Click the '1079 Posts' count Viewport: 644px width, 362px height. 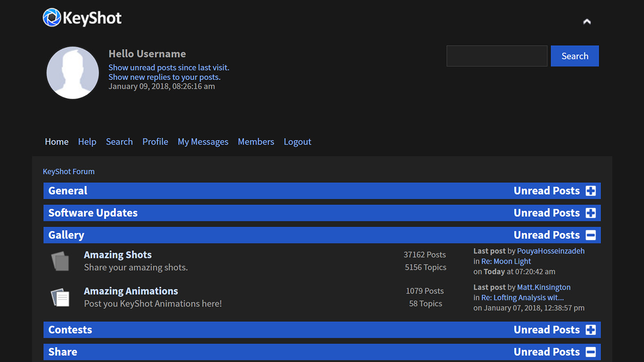click(x=425, y=291)
